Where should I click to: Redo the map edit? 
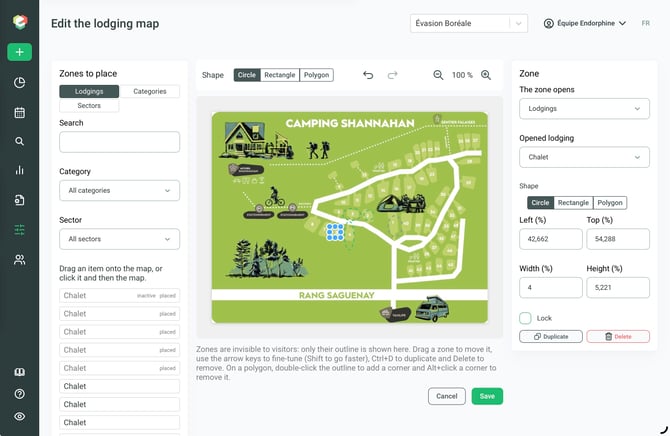coord(392,75)
